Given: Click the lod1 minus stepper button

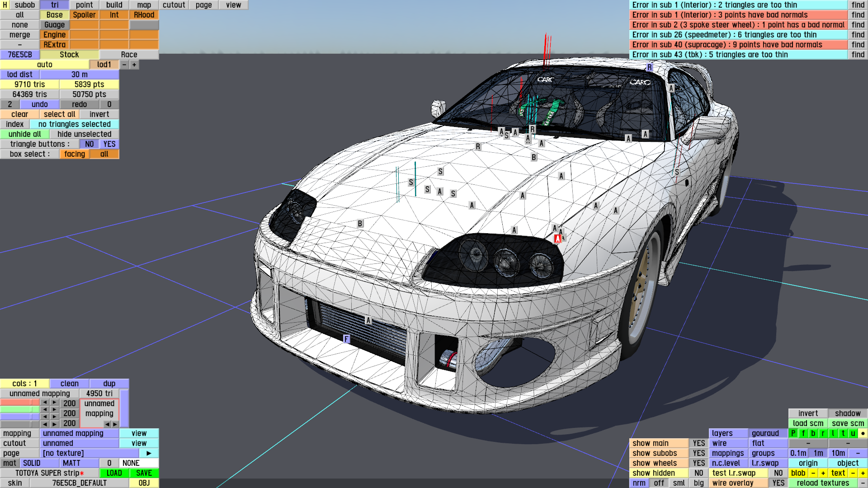Looking at the screenshot, I should [x=124, y=65].
